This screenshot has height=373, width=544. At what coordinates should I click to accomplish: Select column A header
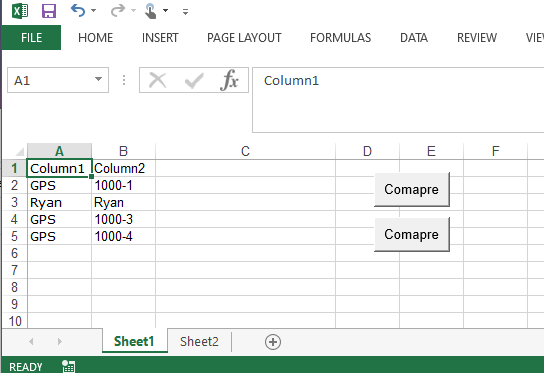[59, 151]
